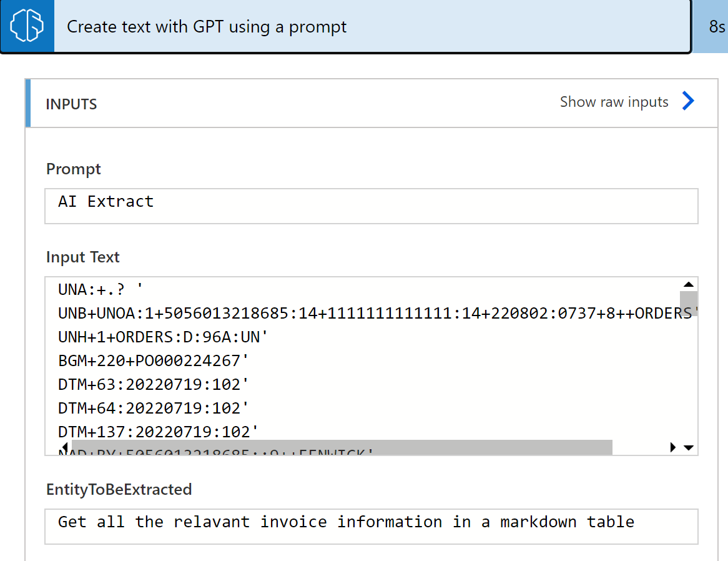Click the blue chevron beside Show raw inputs
This screenshot has height=561, width=728.
point(688,101)
